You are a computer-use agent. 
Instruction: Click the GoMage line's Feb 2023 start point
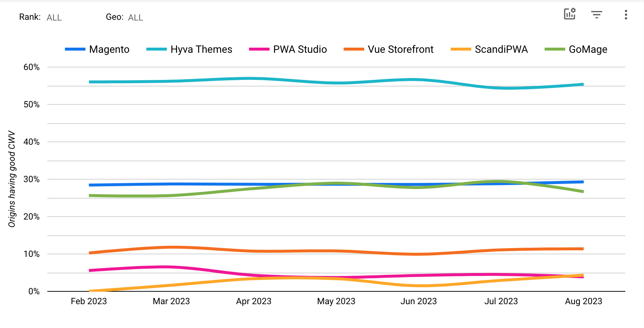coord(90,196)
